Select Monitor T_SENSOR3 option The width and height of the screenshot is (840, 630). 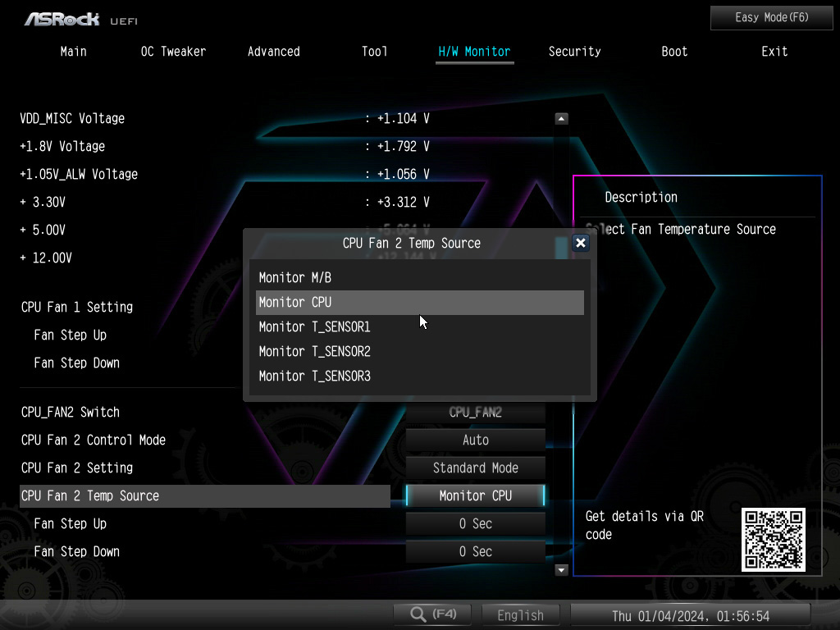(x=419, y=376)
